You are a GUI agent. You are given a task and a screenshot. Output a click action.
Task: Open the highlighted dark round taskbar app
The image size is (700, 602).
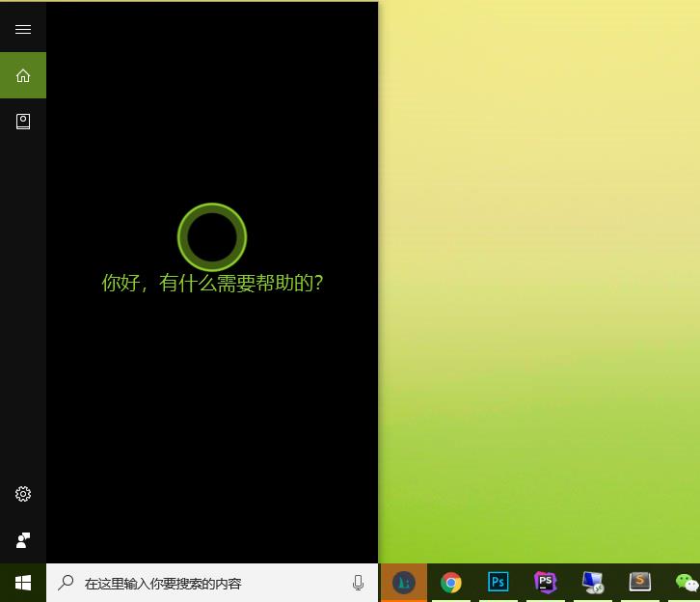tap(404, 583)
